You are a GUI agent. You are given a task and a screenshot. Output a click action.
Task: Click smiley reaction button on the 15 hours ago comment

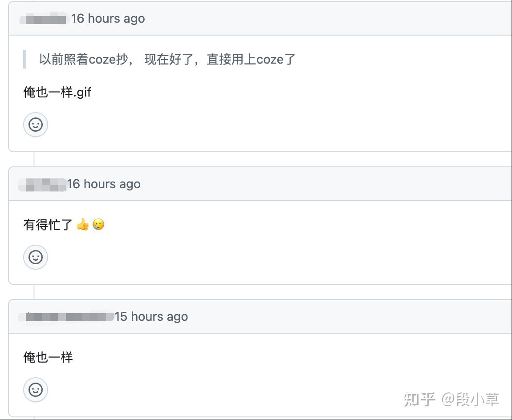tap(36, 390)
